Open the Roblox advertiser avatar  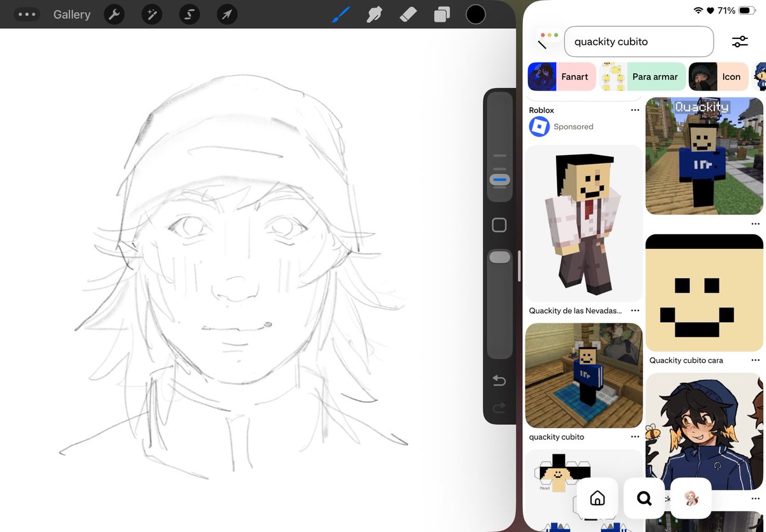[x=539, y=126]
